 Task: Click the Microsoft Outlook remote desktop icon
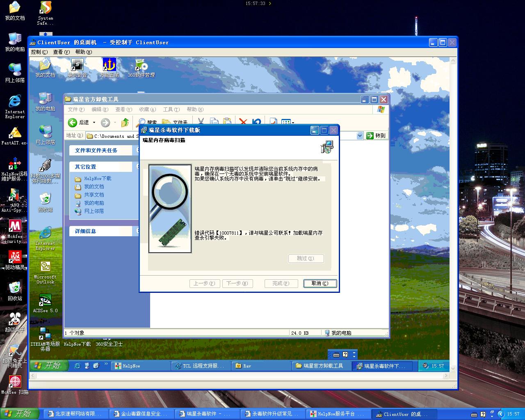coord(45,267)
